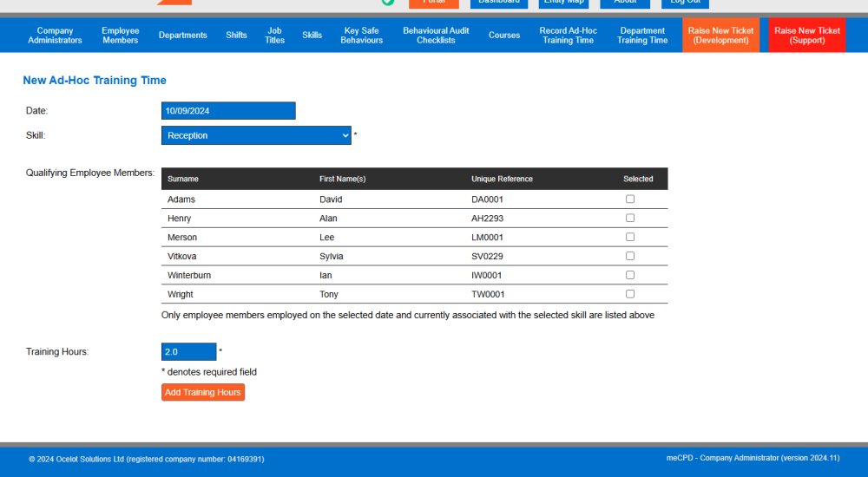Click the Date input field

[x=228, y=111]
